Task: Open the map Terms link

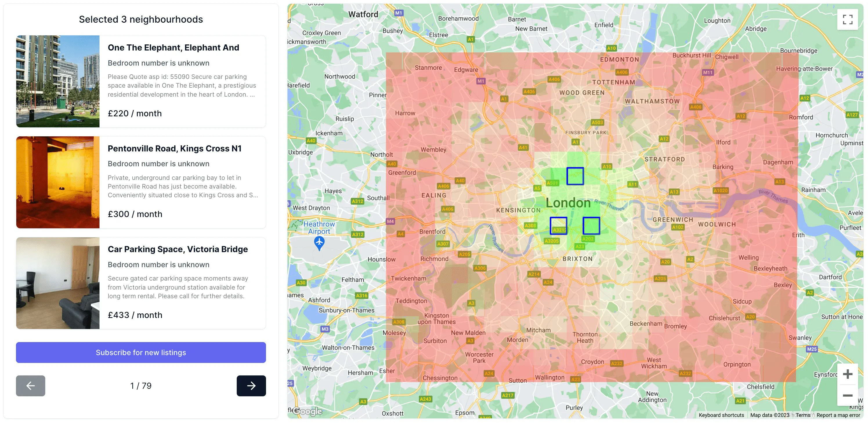Action: [x=803, y=415]
